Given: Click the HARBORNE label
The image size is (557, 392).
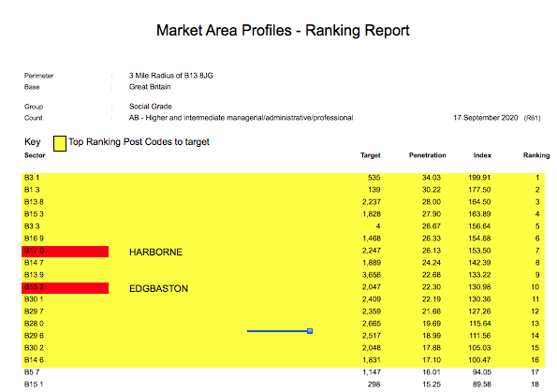Looking at the screenshot, I should (155, 252).
